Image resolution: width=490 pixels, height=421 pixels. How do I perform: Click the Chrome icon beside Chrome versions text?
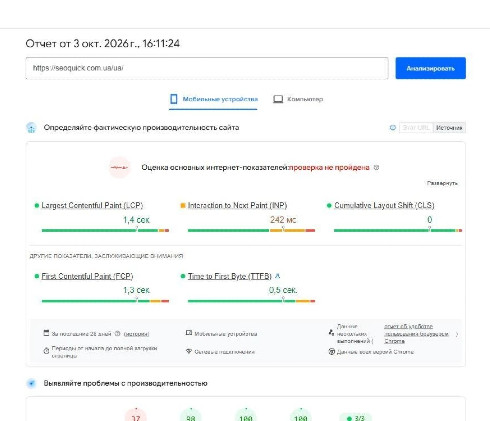click(331, 352)
